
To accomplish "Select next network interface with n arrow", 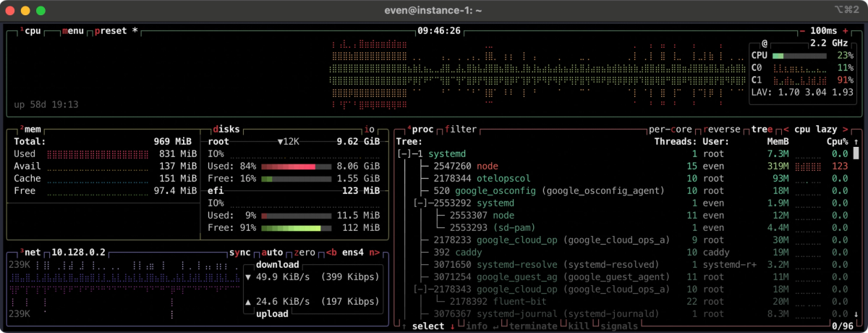I will (375, 253).
